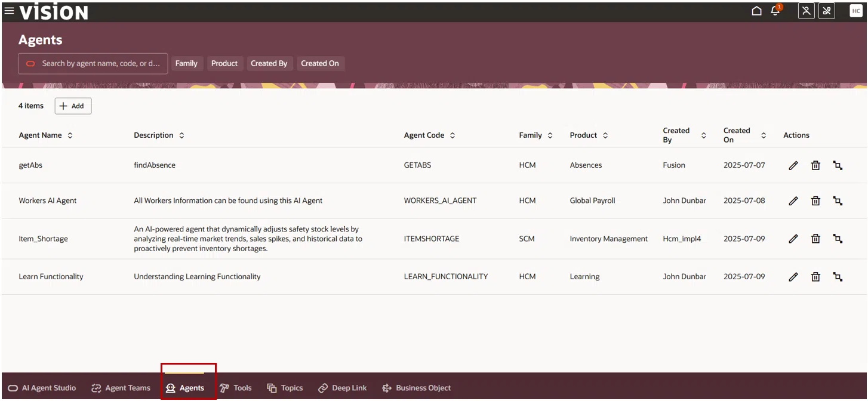Open the hamburger navigation menu
This screenshot has height=401, width=868.
point(9,11)
